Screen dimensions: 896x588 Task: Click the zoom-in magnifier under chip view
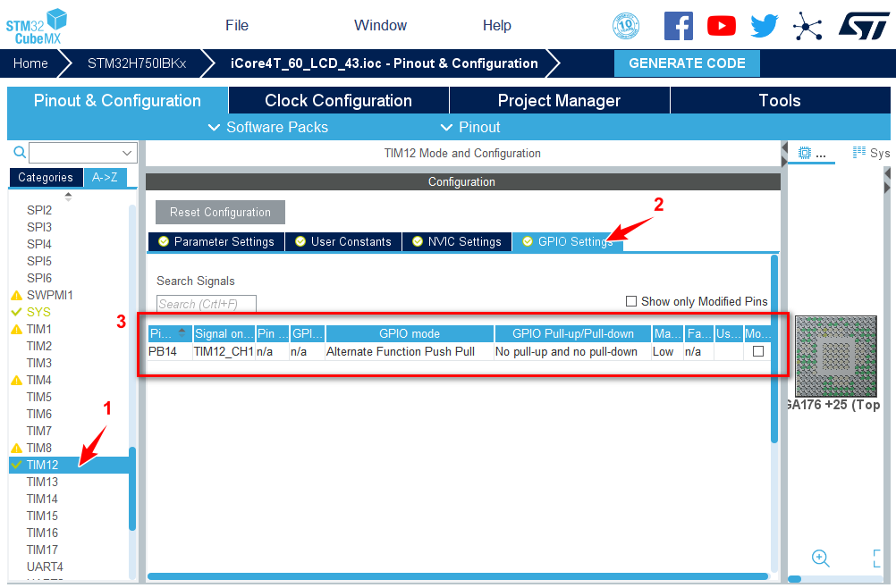click(820, 558)
